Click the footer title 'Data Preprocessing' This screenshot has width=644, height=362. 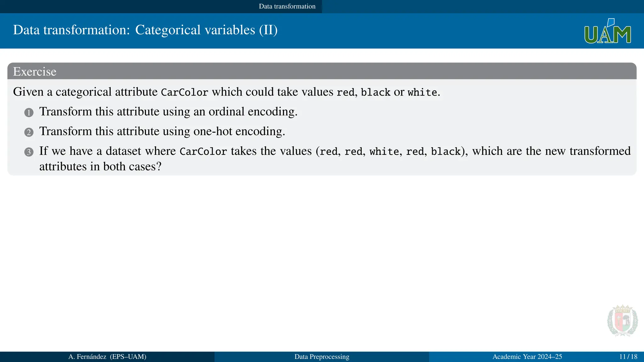pyautogui.click(x=322, y=357)
